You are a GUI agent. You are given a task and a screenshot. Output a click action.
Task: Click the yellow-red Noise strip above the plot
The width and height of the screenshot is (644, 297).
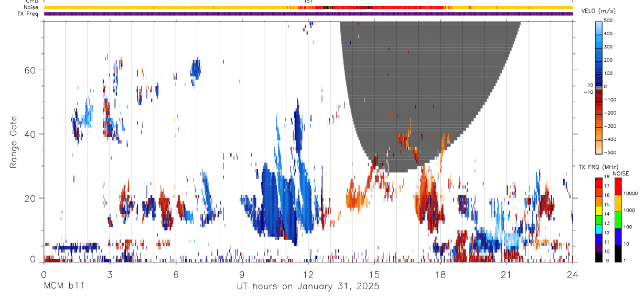(308, 7)
